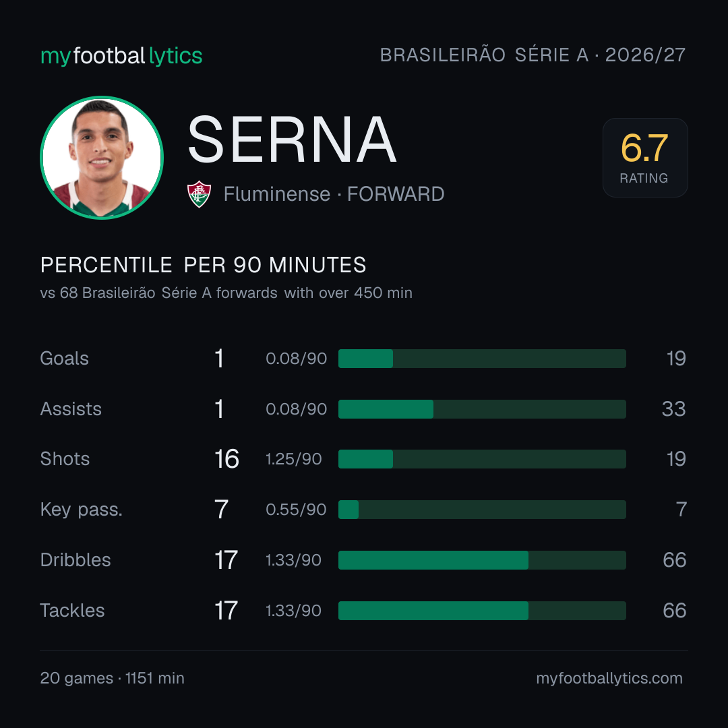
Task: Click the Dribbles percentile bar
Action: pyautogui.click(x=482, y=560)
